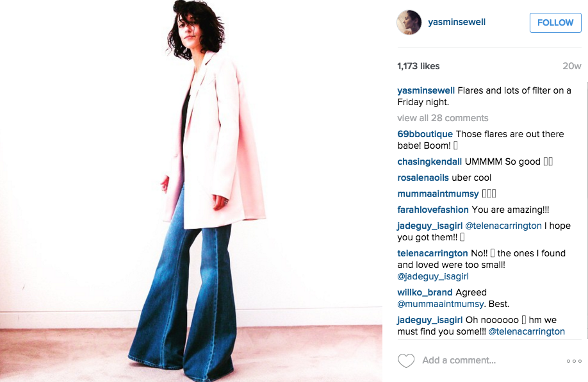This screenshot has height=382, width=588.
Task: Like the post with the heart icon
Action: pos(405,361)
